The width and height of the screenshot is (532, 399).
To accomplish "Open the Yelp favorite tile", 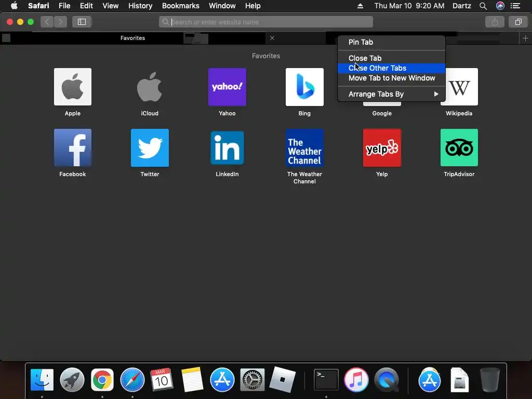I will [382, 148].
